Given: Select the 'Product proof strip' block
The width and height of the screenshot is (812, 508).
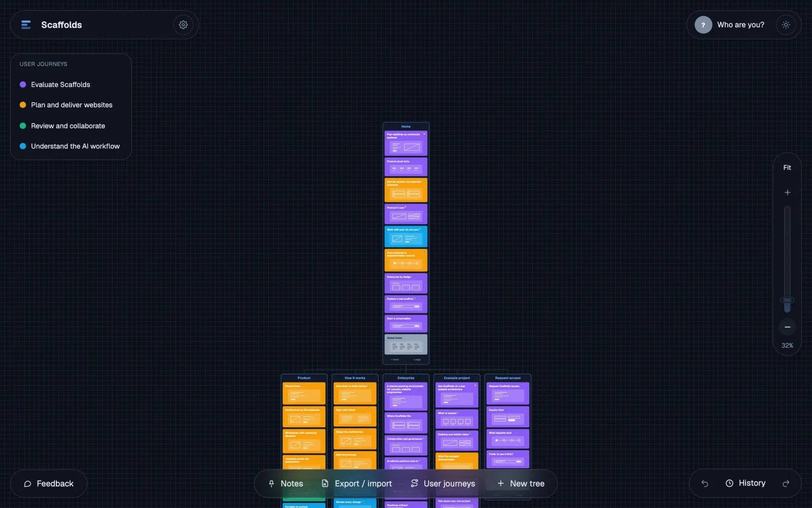Looking at the screenshot, I should tap(406, 167).
